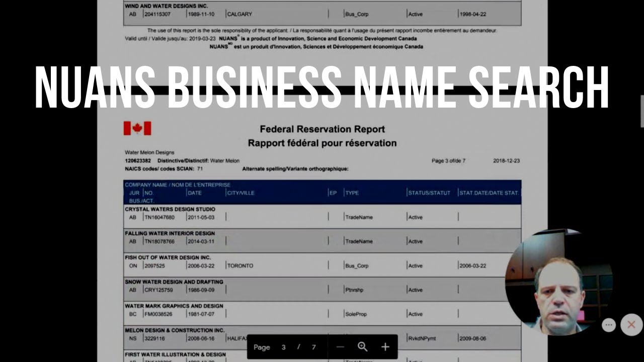The image size is (644, 362).
Task: Click the Water Melon Designs name text
Action: [x=149, y=152]
